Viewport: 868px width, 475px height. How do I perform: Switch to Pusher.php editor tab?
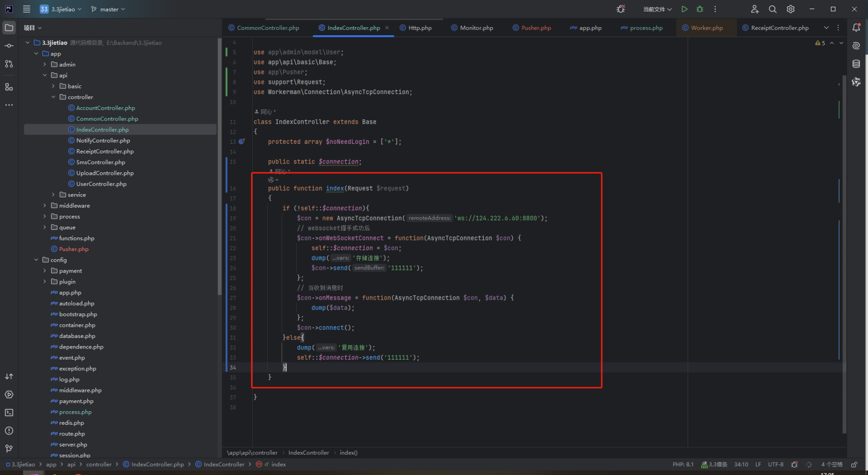(531, 28)
